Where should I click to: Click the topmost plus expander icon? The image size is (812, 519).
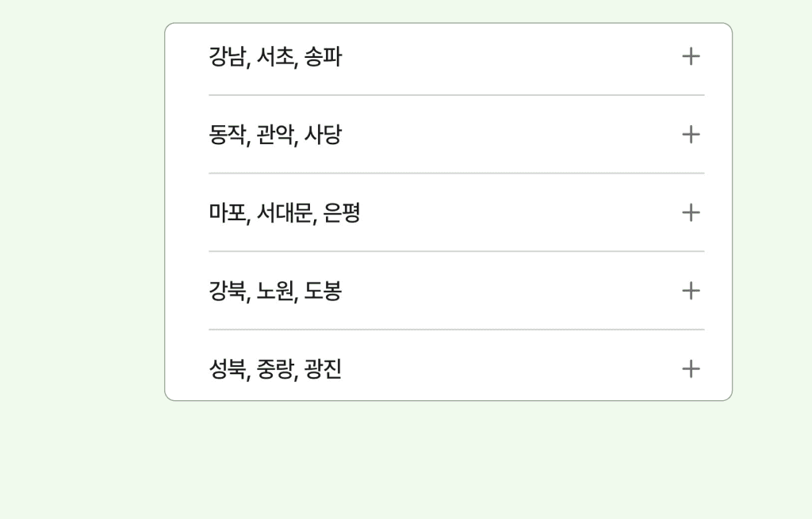click(x=691, y=55)
